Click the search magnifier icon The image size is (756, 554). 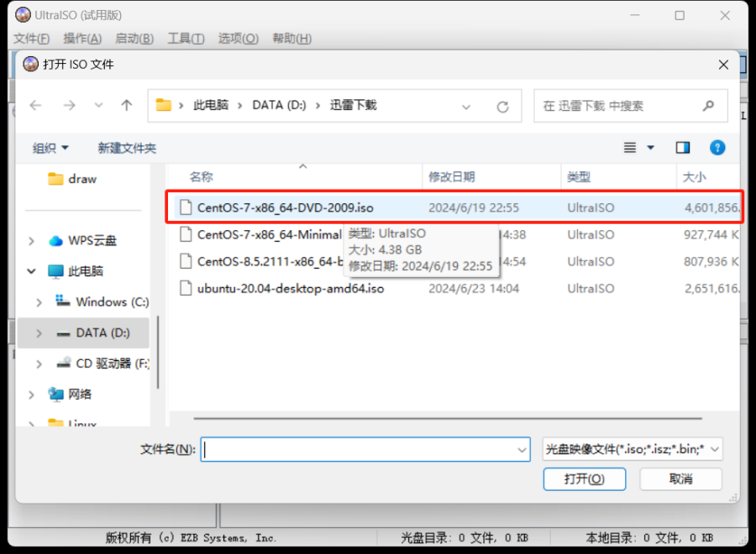[708, 105]
